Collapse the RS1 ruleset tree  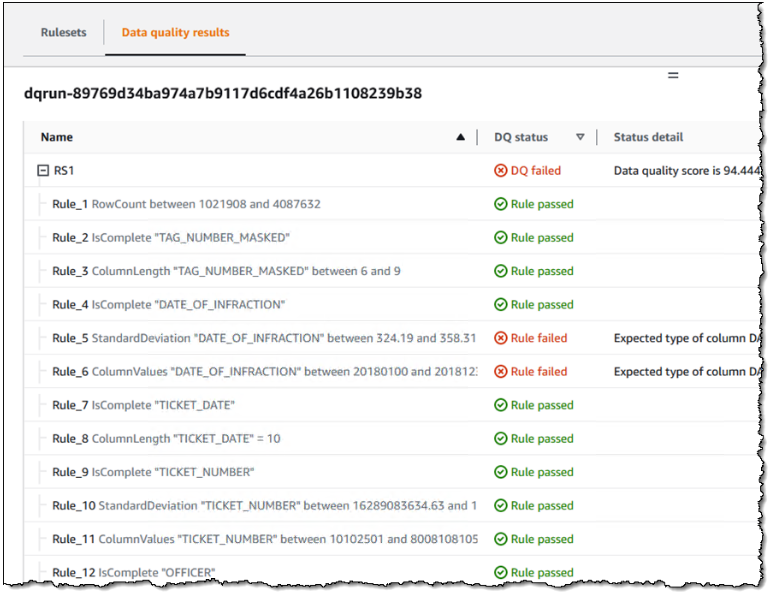[42, 171]
